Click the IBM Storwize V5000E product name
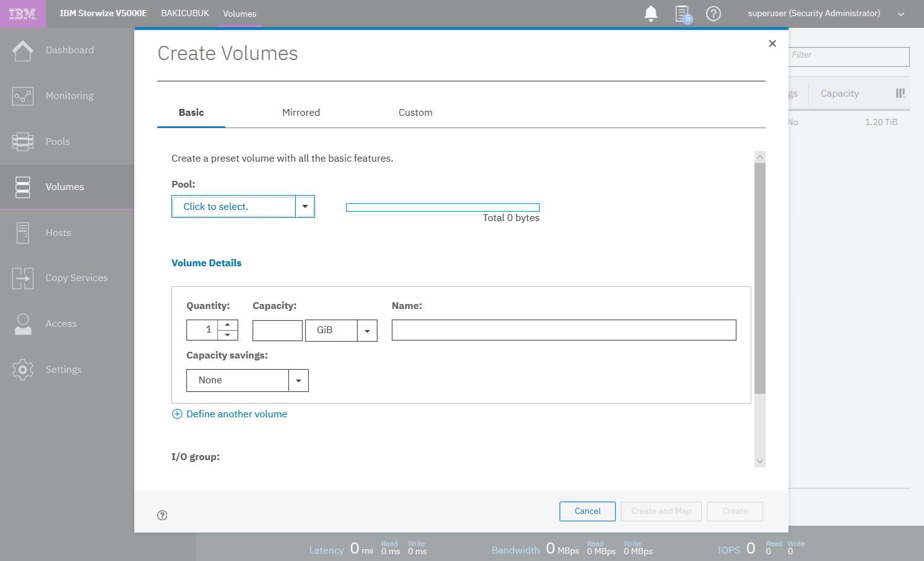Viewport: 924px width, 561px height. click(103, 13)
